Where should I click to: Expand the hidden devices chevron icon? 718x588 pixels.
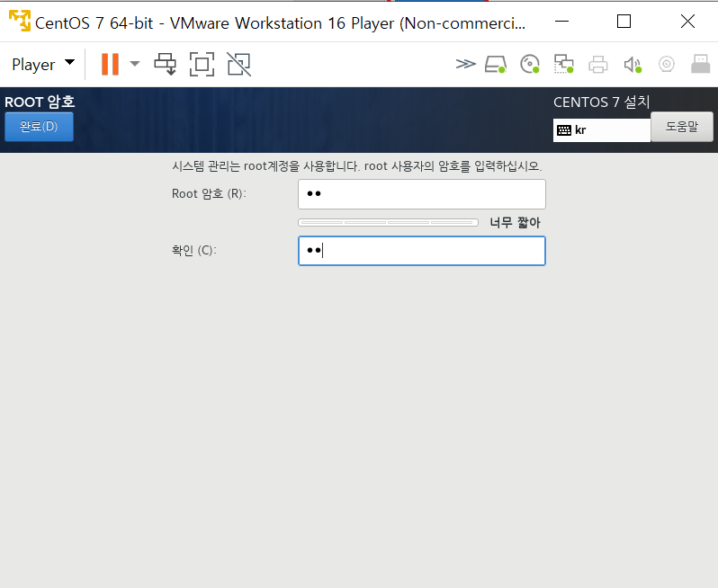(466, 64)
